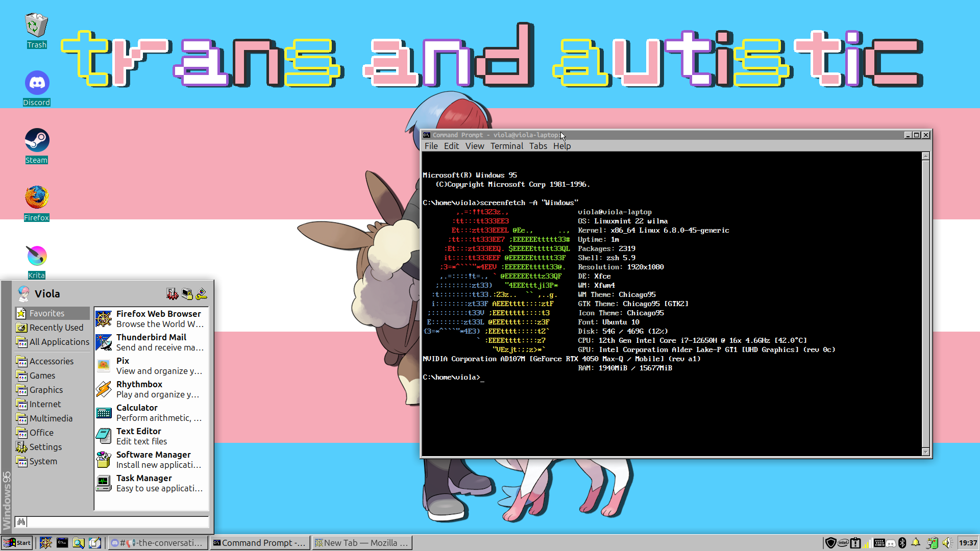
Task: Open the Internet category
Action: (53, 404)
